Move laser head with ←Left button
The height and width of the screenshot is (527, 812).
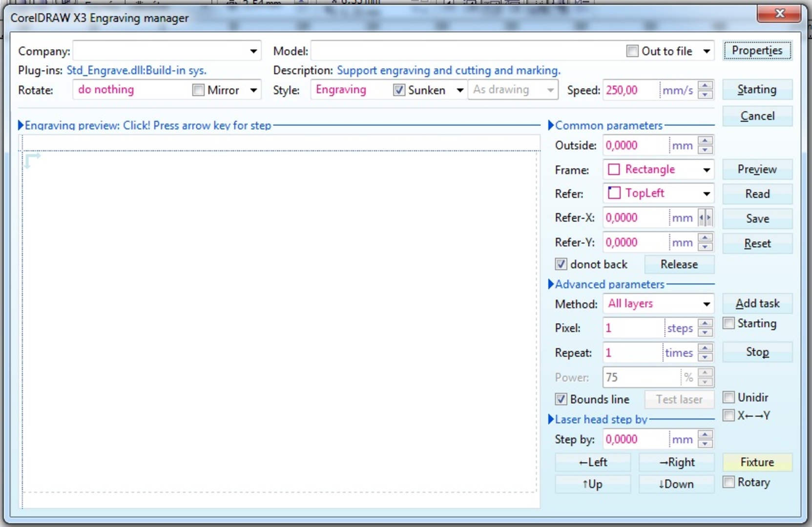pyautogui.click(x=593, y=462)
